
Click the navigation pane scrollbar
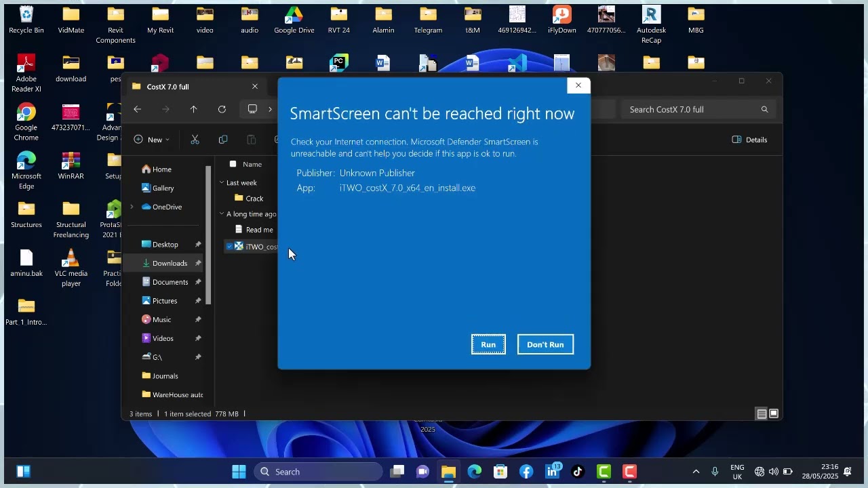coord(209,235)
